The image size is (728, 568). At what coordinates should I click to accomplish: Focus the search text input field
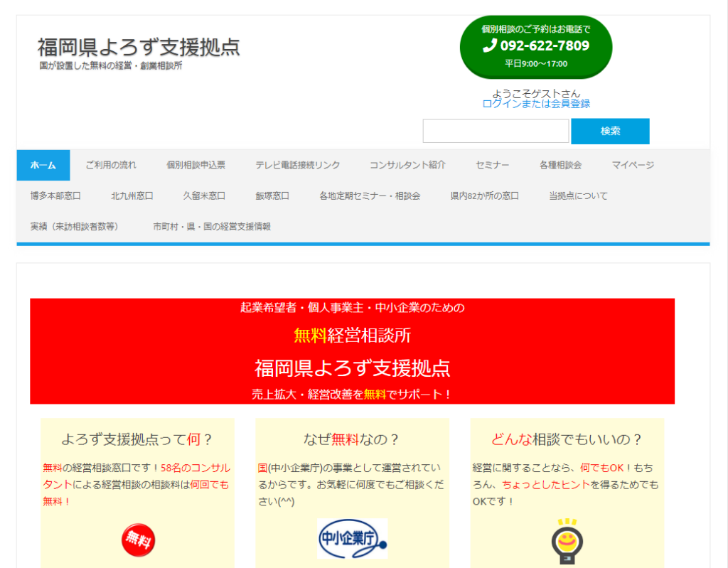[496, 131]
